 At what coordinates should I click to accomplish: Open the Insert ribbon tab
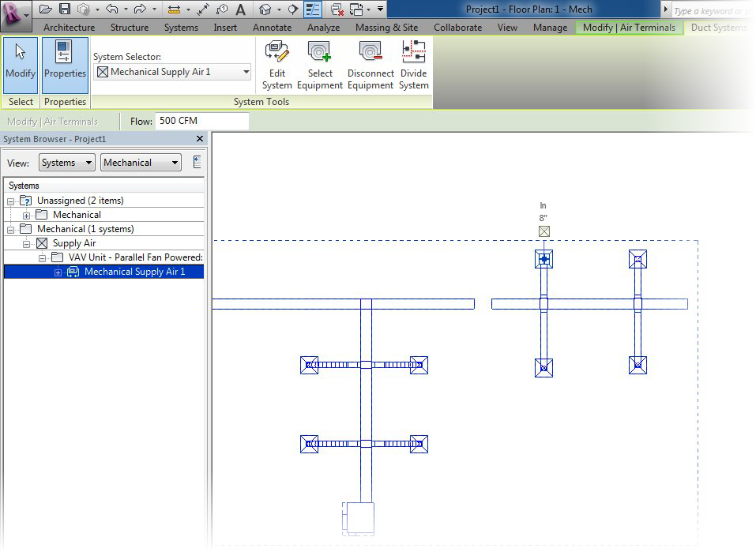tap(225, 28)
